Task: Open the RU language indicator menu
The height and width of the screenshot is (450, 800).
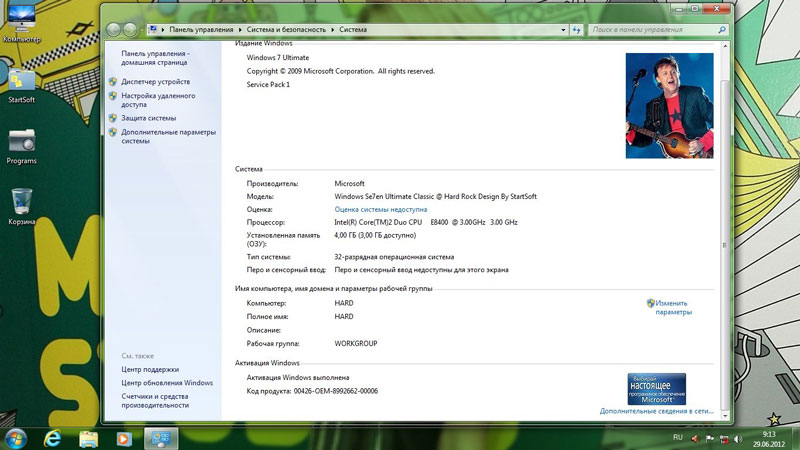Action: [x=677, y=438]
